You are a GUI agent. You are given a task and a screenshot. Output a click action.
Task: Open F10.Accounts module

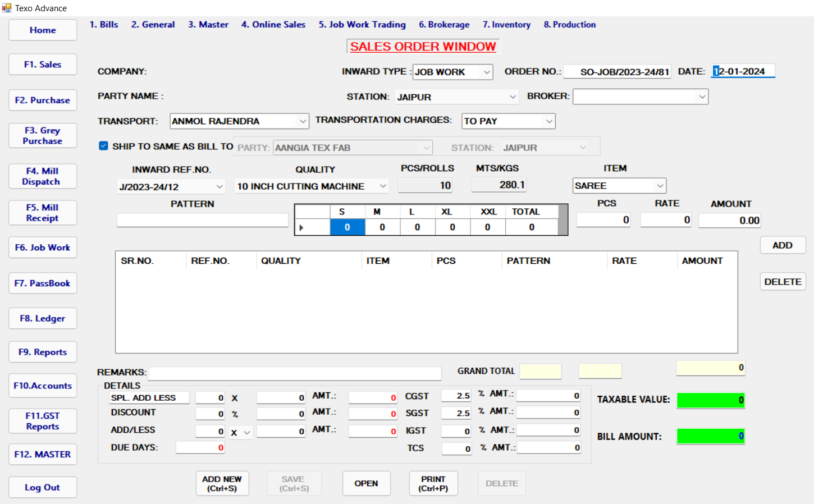43,386
